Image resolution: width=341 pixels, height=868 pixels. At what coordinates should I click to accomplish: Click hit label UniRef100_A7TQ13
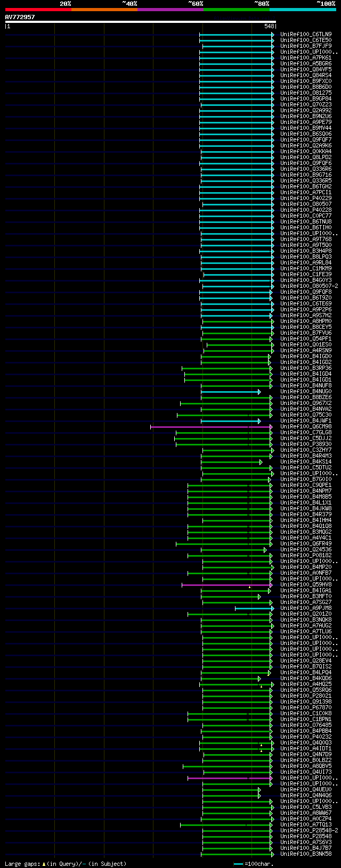coord(306,824)
